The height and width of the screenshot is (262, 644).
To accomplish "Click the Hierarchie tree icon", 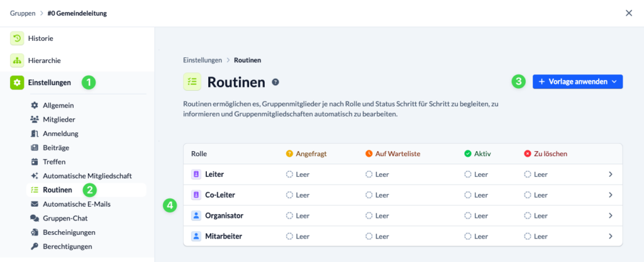I will (x=17, y=60).
